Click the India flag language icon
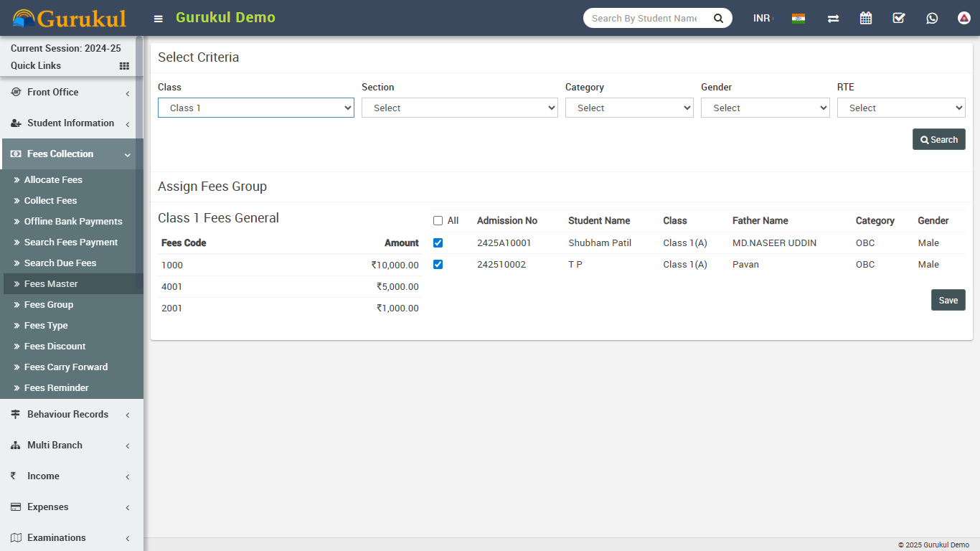 click(x=798, y=18)
